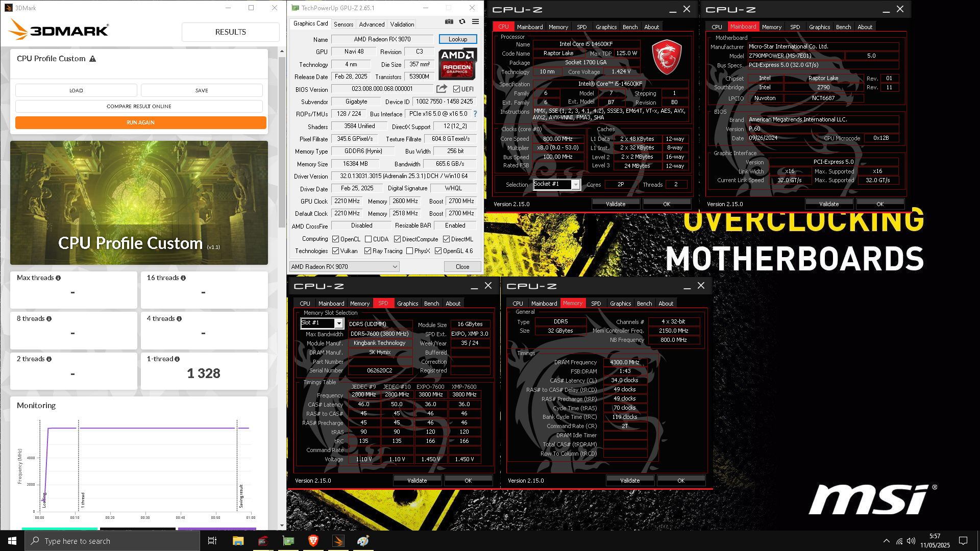The height and width of the screenshot is (551, 980).
Task: Click the Type here to search box
Action: click(112, 541)
